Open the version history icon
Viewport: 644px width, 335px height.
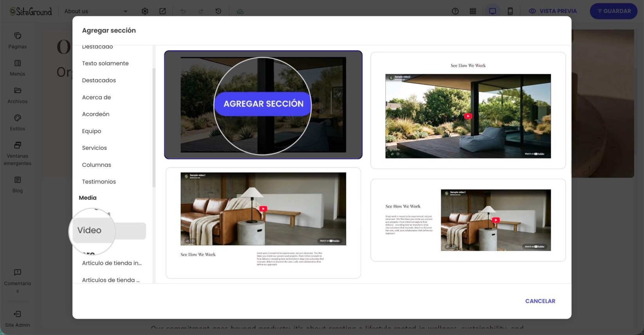tap(218, 11)
